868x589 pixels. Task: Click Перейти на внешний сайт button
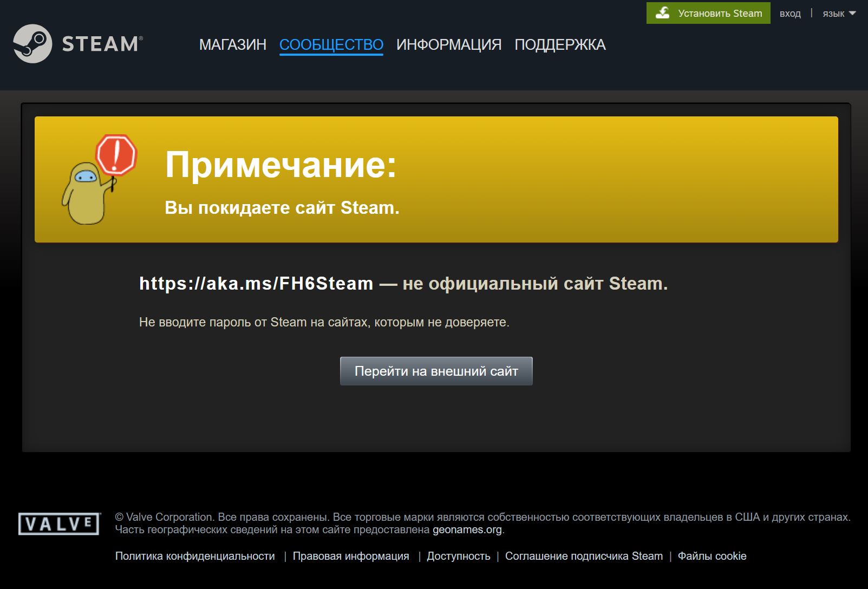436,371
